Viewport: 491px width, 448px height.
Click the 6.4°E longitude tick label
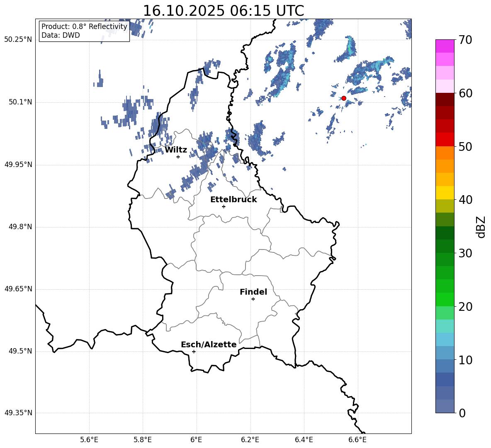click(x=304, y=440)
